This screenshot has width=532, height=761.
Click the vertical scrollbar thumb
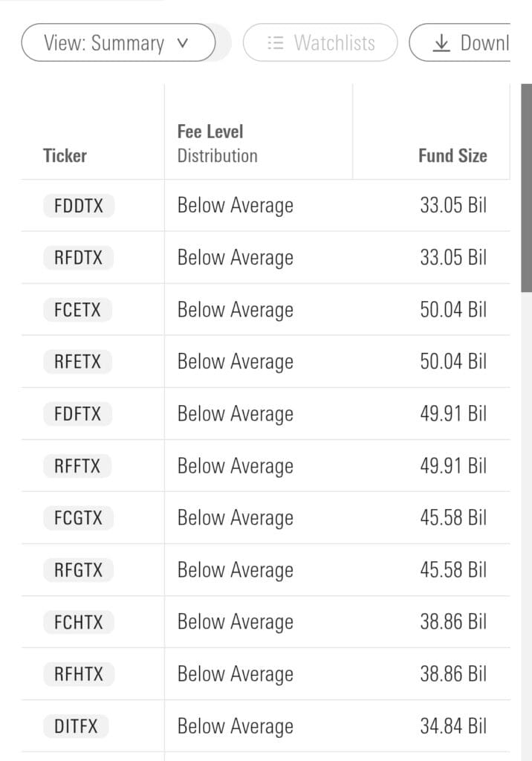(x=526, y=188)
